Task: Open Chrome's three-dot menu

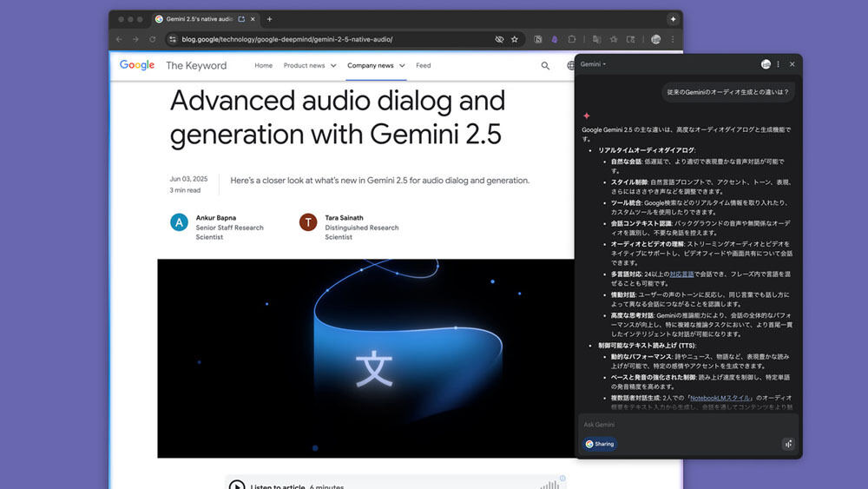Action: [674, 39]
